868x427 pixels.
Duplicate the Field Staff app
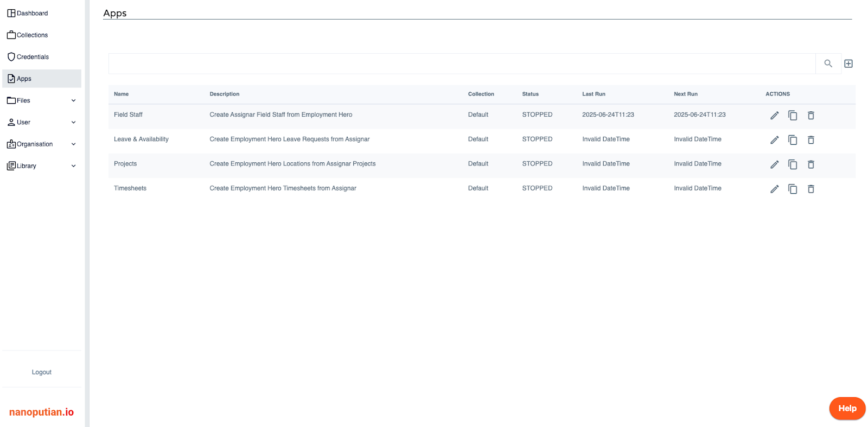coord(793,115)
